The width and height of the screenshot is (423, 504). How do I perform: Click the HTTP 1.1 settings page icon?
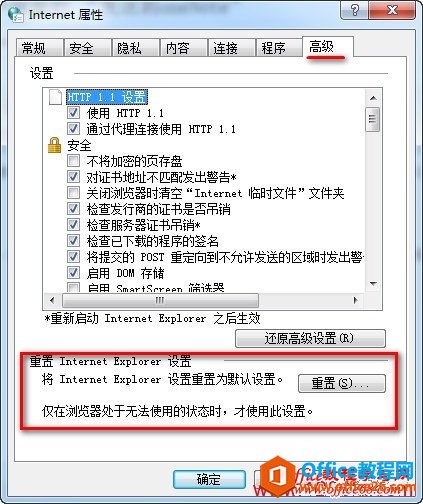(x=55, y=97)
